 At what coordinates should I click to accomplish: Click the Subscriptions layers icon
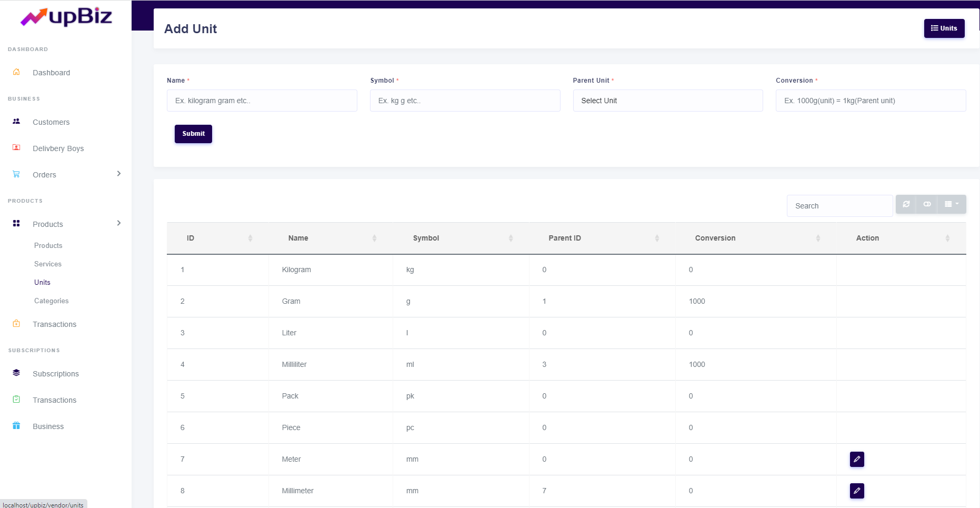(16, 373)
